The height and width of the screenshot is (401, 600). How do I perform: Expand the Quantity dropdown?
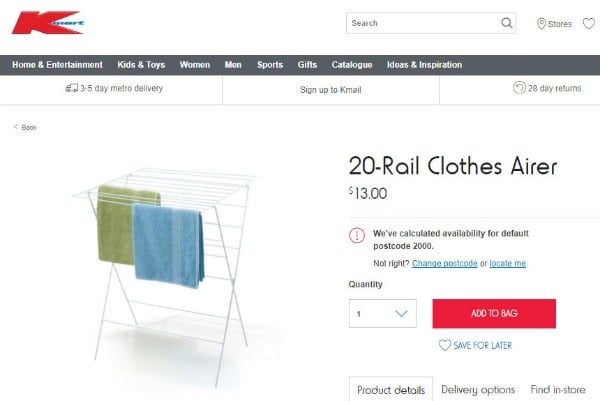(x=383, y=313)
